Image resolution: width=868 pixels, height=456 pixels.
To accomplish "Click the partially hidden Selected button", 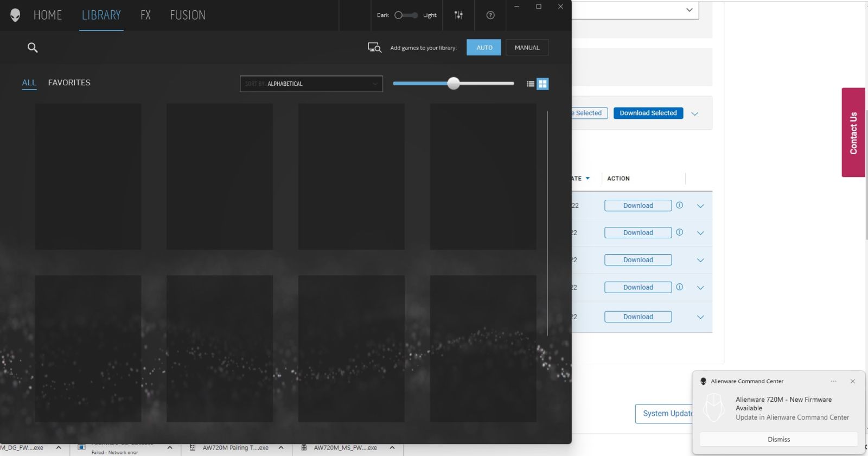I will point(589,113).
